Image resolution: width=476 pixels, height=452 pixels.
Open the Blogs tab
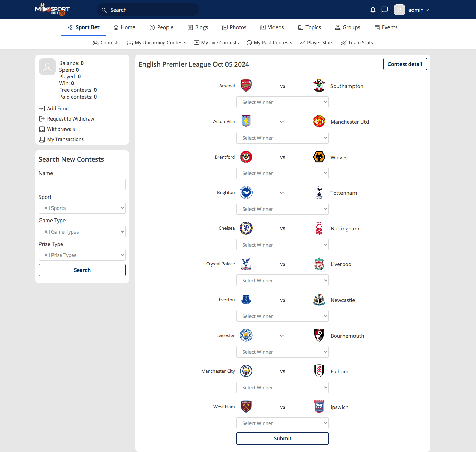tap(198, 27)
